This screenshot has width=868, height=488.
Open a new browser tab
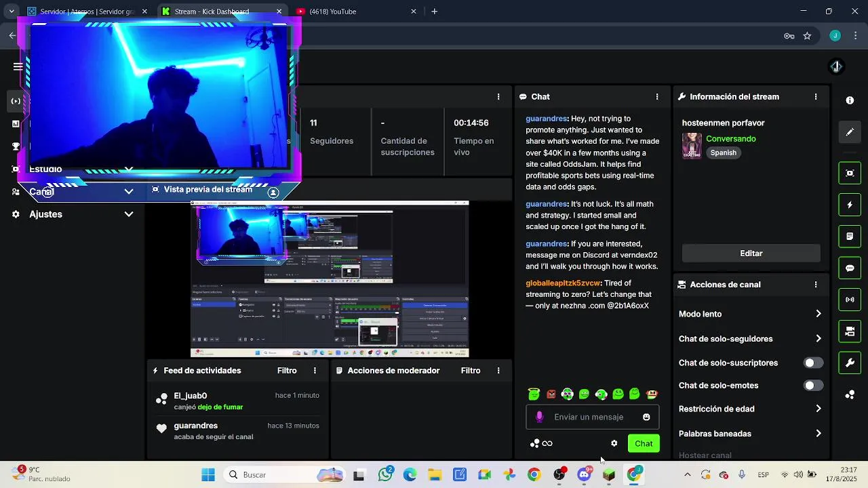click(x=434, y=12)
